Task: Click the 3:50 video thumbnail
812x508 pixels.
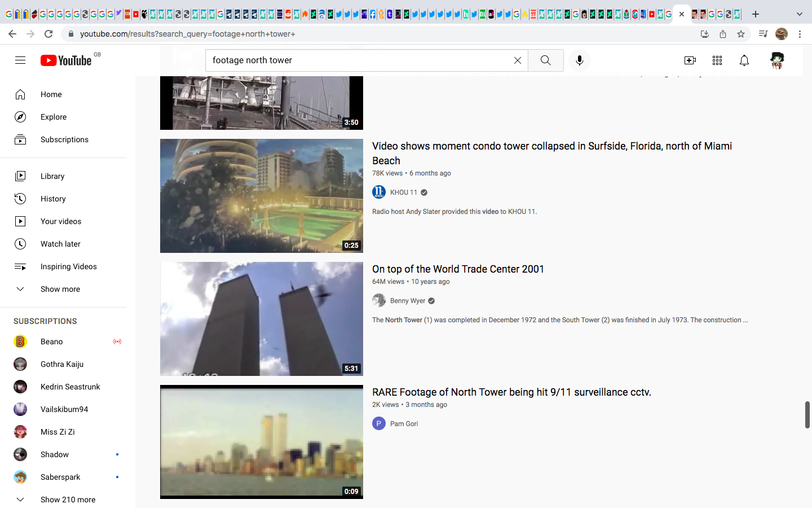Action: click(262, 103)
